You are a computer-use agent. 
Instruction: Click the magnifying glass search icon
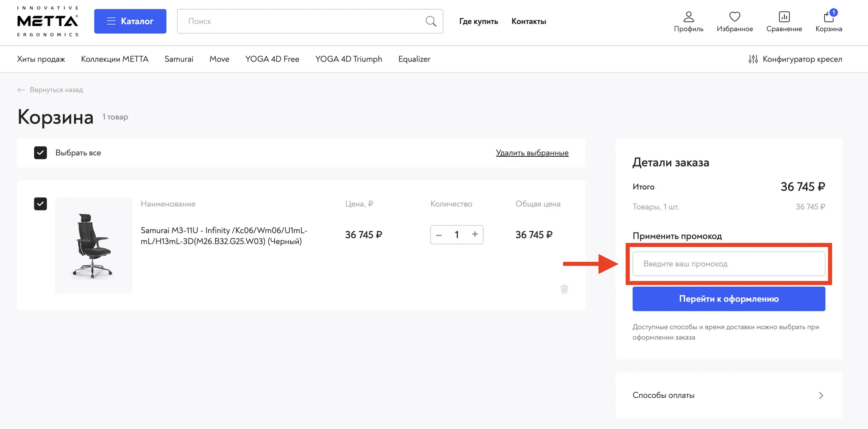pos(431,21)
